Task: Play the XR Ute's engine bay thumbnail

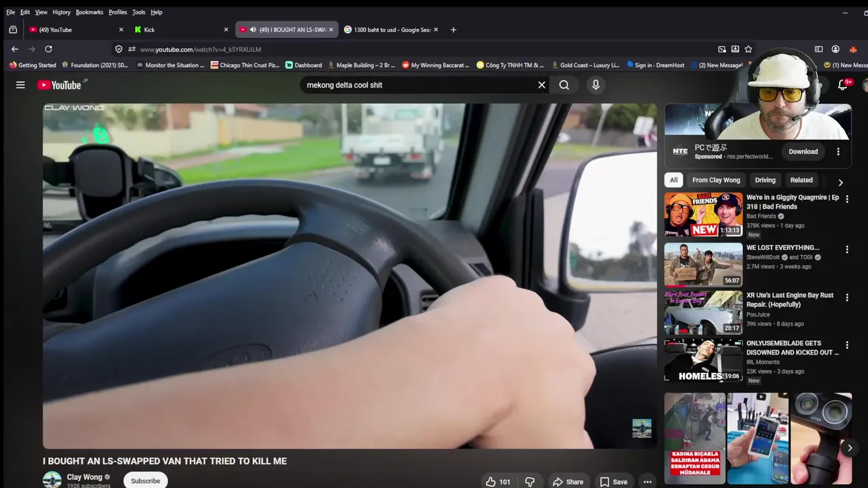Action: tap(703, 312)
